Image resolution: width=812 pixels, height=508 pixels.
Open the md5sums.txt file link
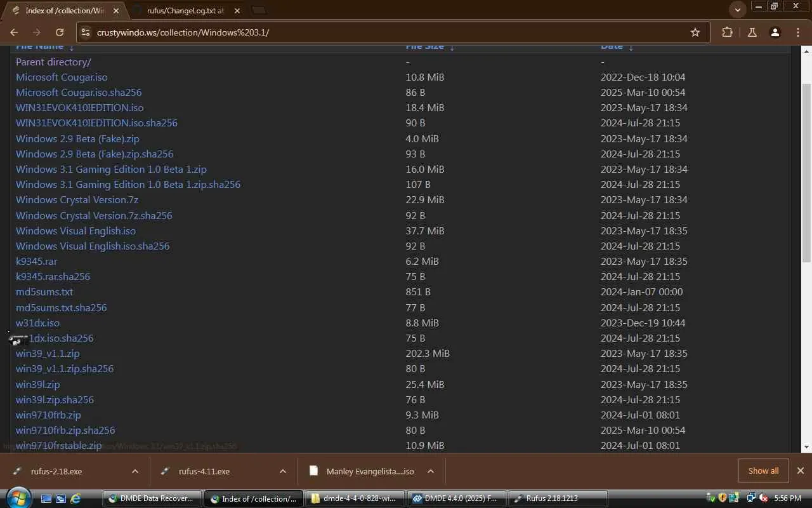coord(44,291)
